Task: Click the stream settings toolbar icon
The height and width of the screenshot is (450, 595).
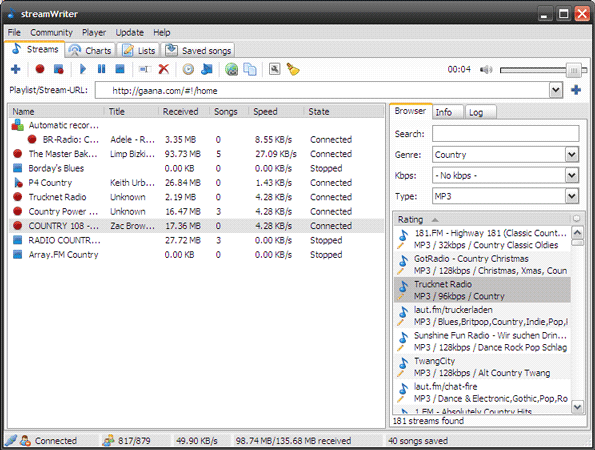Action: (274, 69)
